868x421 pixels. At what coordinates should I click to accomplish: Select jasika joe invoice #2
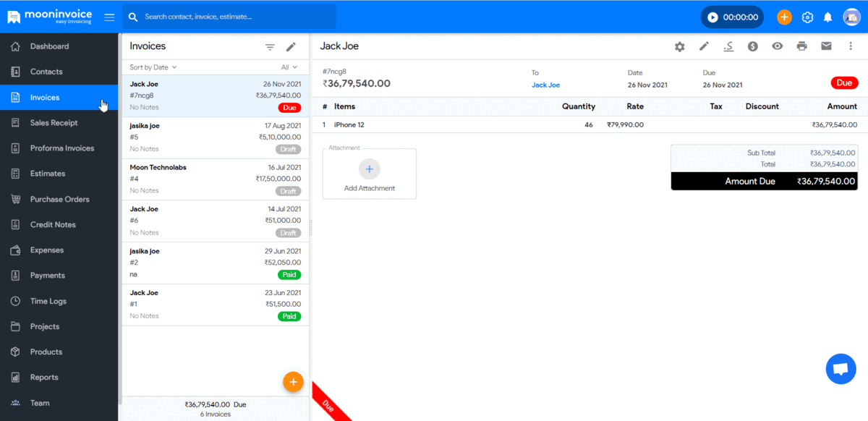pos(216,263)
